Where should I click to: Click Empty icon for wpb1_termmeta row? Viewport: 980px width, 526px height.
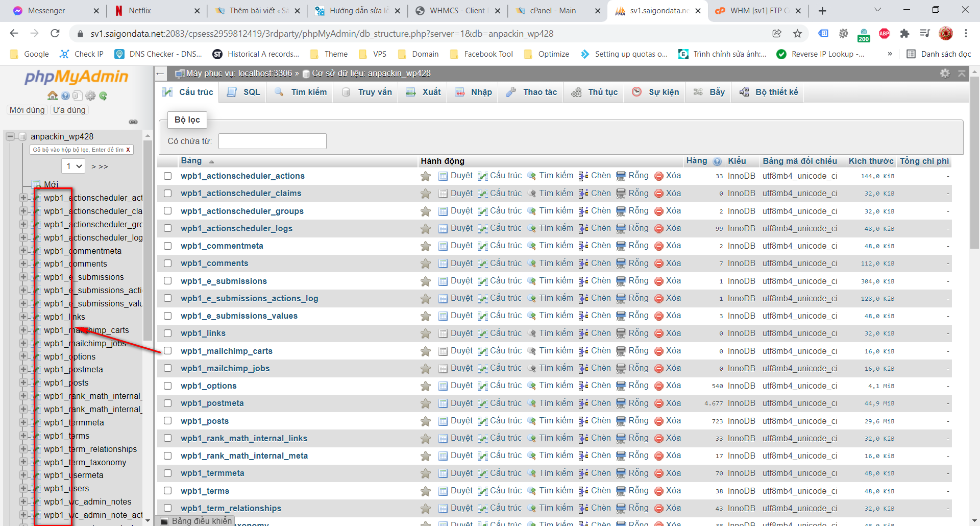click(x=621, y=473)
